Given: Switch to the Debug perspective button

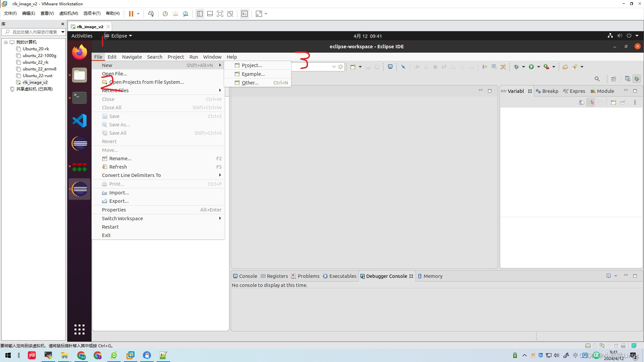Looking at the screenshot, I should coord(637,79).
